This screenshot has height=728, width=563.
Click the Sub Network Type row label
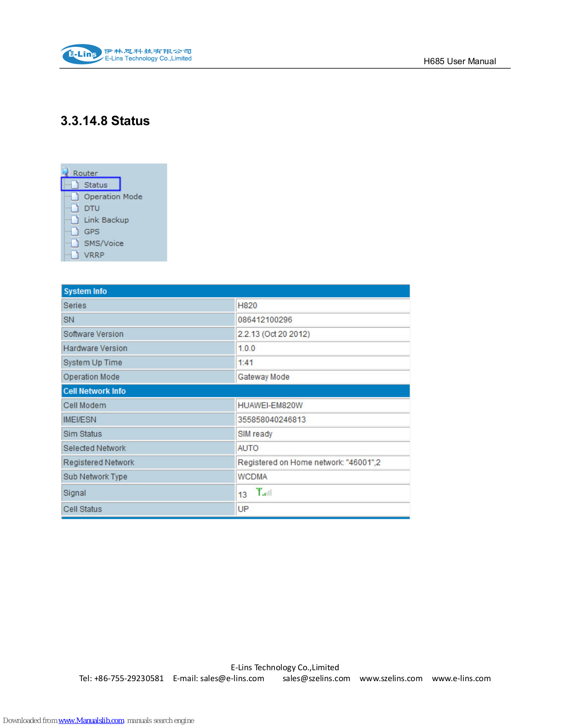tap(95, 477)
